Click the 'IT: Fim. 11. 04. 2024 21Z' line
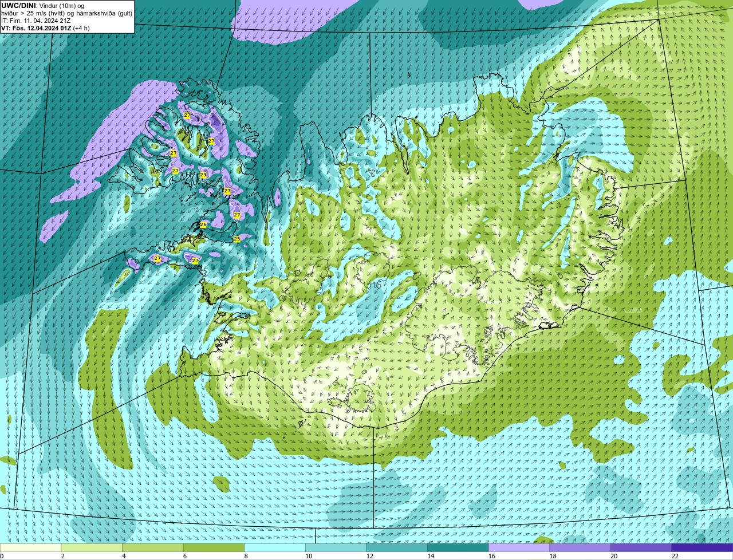This screenshot has width=733, height=560. [x=36, y=20]
